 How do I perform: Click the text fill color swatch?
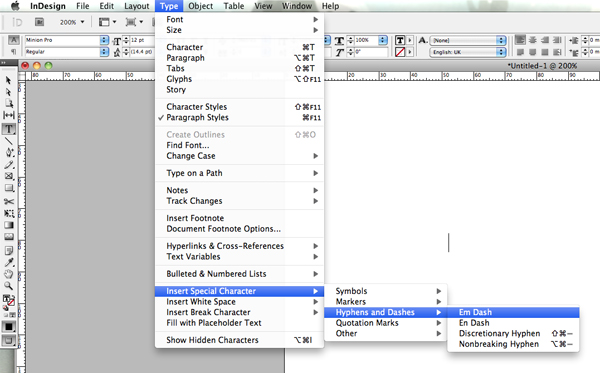[x=400, y=40]
